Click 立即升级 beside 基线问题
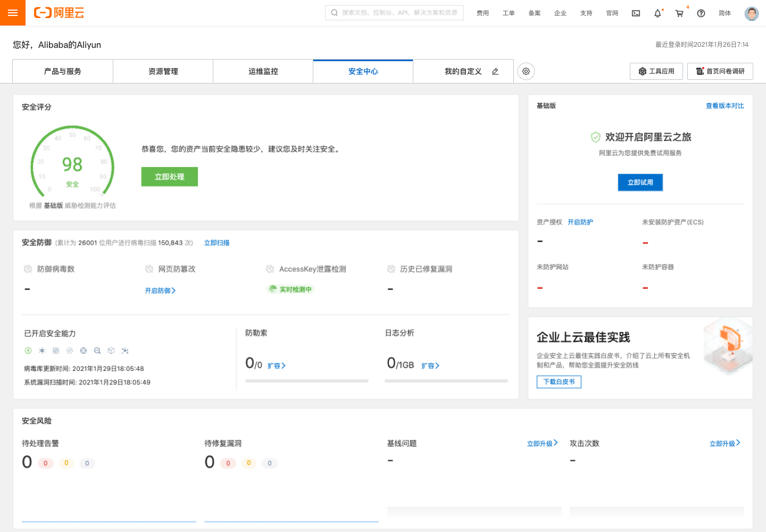 pyautogui.click(x=543, y=443)
